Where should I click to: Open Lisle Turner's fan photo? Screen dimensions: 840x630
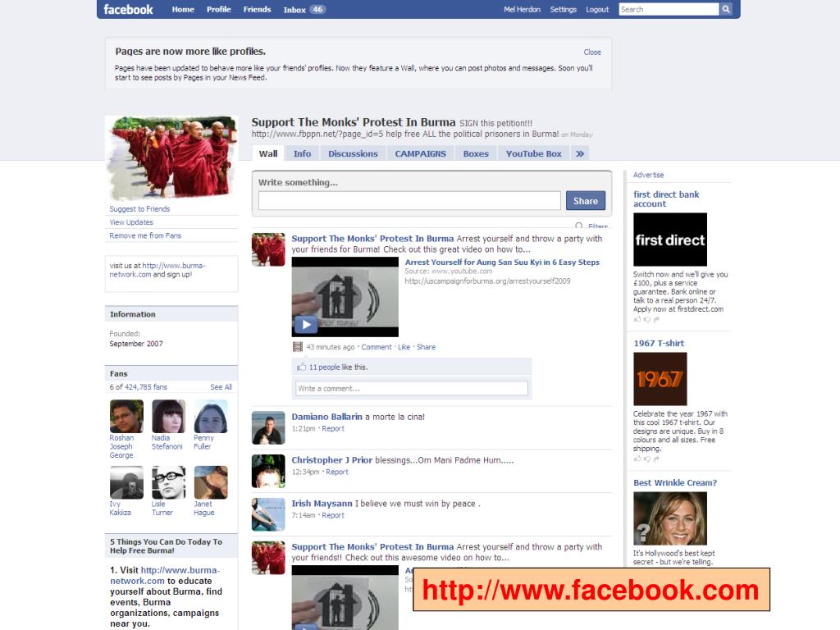[x=168, y=482]
